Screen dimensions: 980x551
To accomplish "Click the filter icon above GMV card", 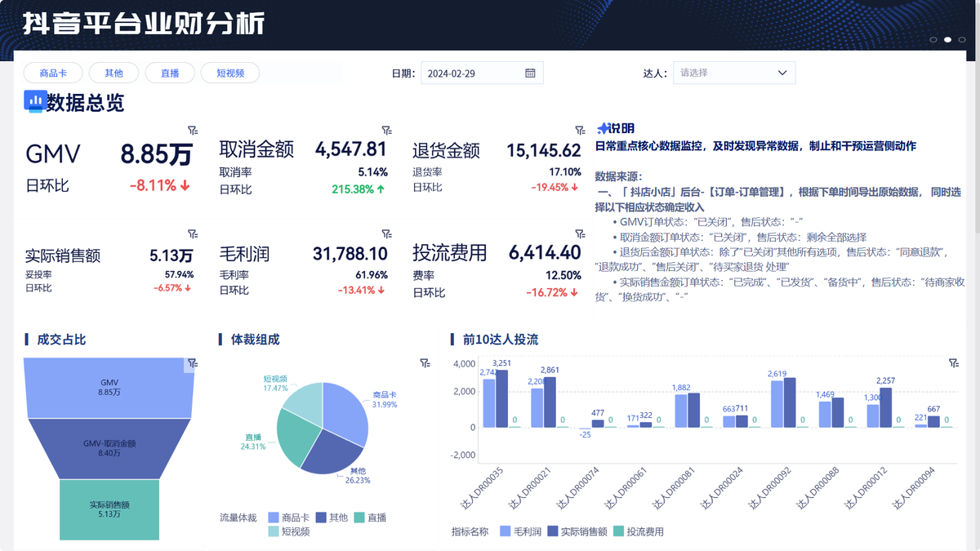I will click(x=193, y=131).
